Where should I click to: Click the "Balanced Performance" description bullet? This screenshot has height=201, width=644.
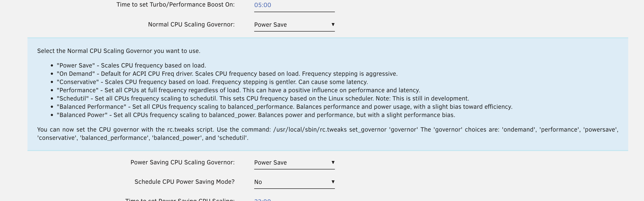[x=284, y=107]
